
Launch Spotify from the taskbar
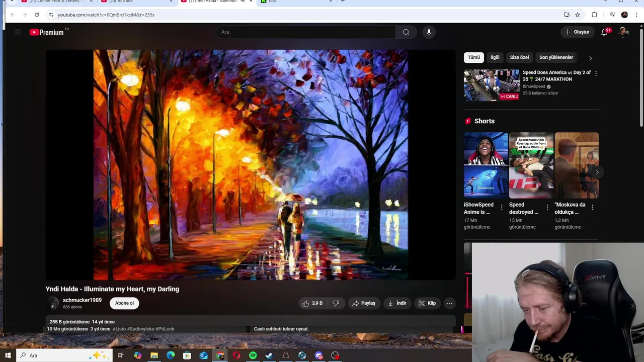pos(253,355)
